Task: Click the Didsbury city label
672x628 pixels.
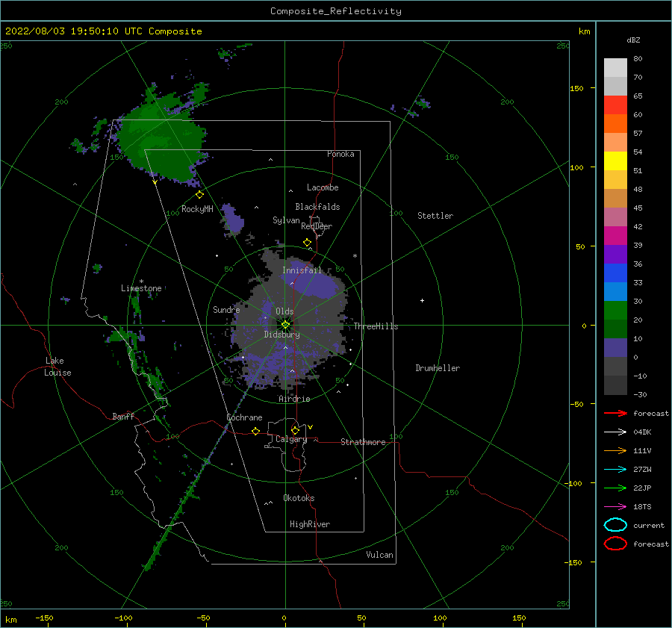Action: (281, 335)
